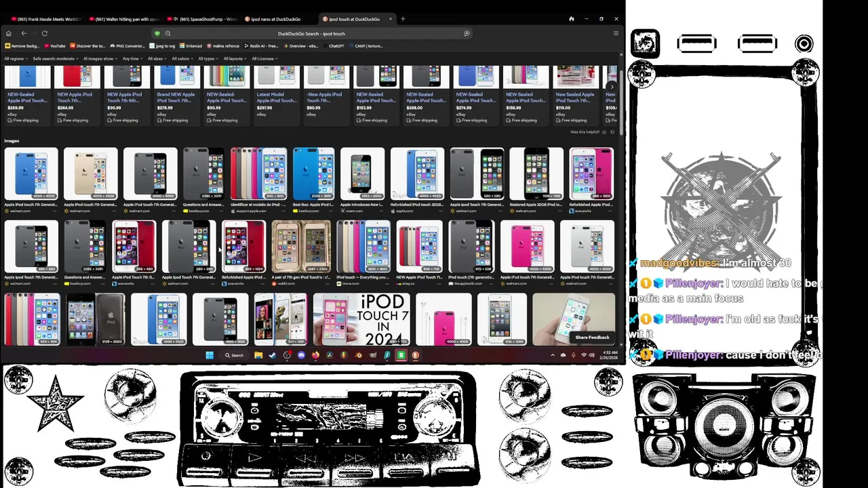Open tinkercad bookmark
Image resolution: width=868 pixels, height=488 pixels.
tap(190, 46)
